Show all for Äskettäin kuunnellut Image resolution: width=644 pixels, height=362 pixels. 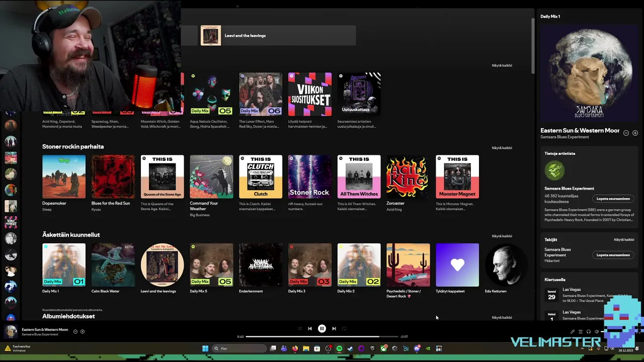tap(502, 236)
